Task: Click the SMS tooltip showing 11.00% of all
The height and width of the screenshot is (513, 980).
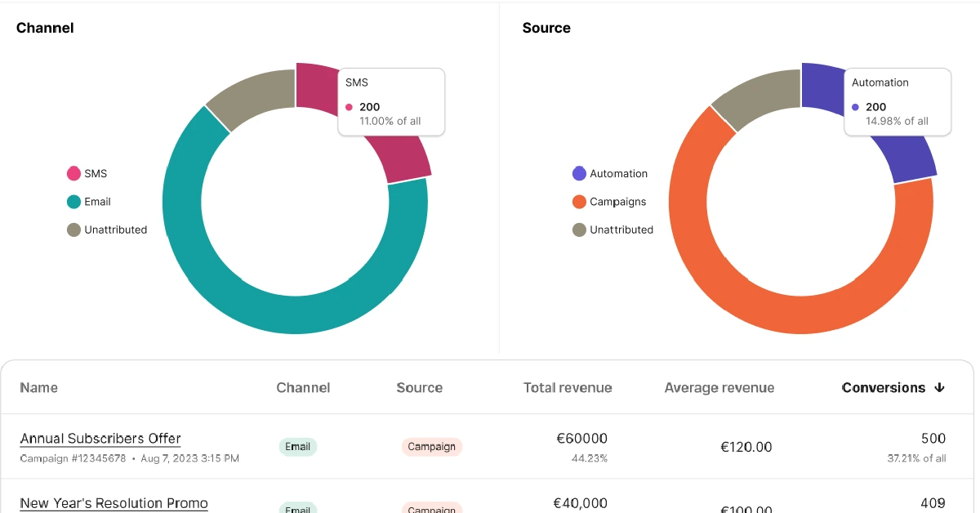Action: (392, 102)
